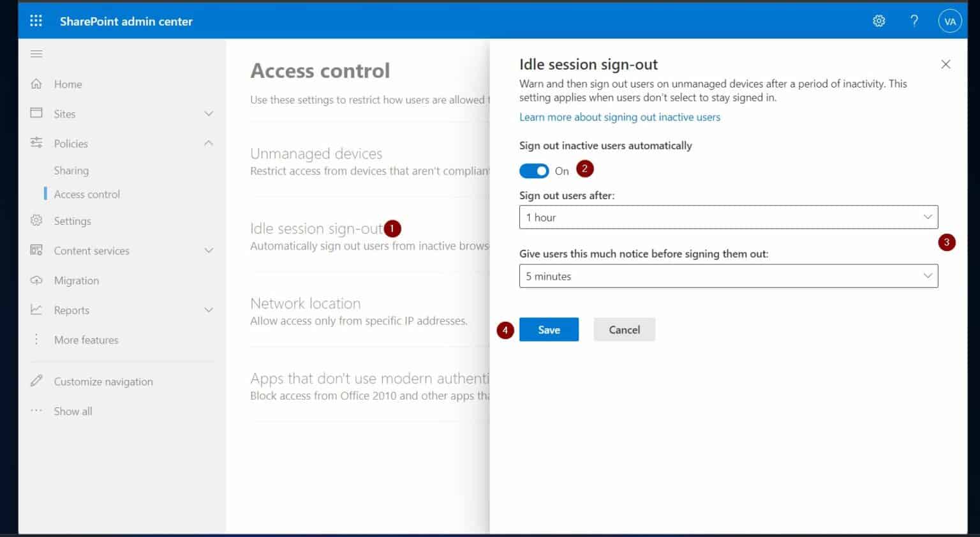The width and height of the screenshot is (980, 537).
Task: Click the Migration icon
Action: (x=36, y=280)
